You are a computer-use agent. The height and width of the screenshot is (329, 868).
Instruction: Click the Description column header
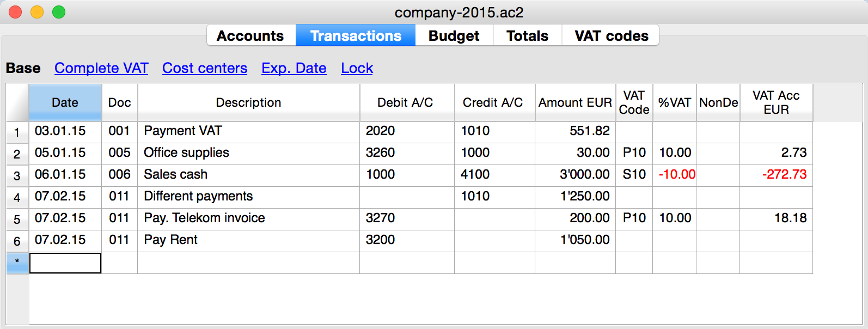pos(248,102)
